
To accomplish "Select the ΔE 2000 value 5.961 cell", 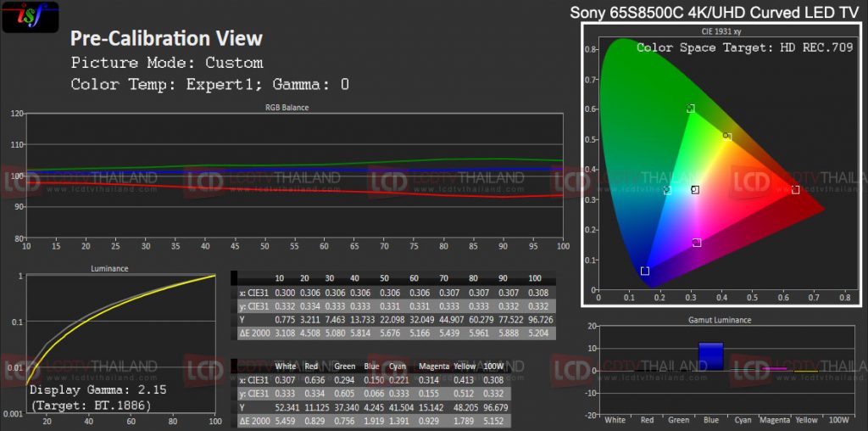I will [480, 333].
